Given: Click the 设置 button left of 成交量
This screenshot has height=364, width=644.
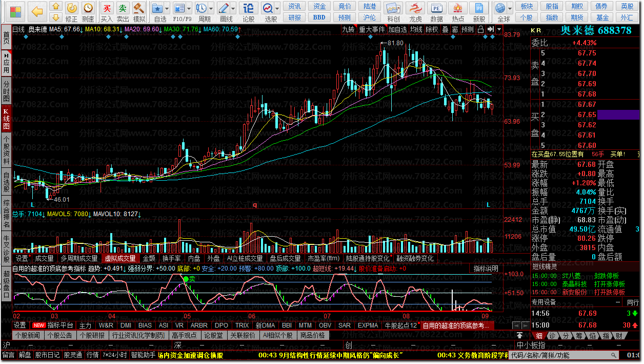Looking at the screenshot, I should click(22, 258).
